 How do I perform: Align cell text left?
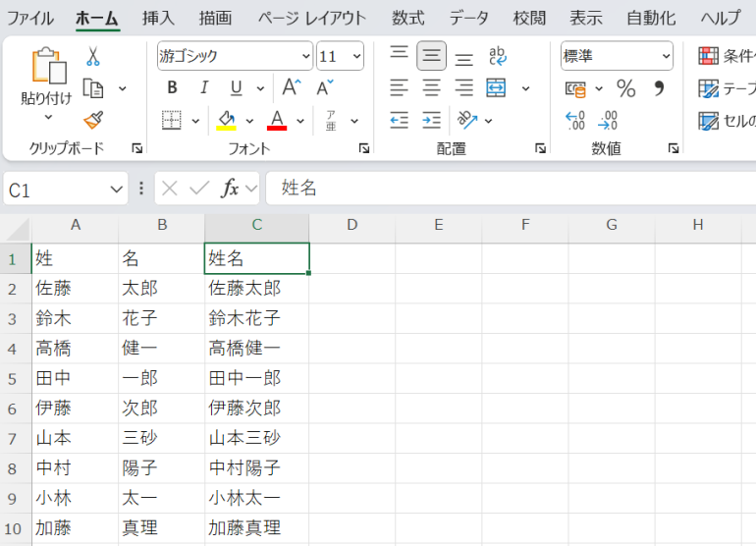pyautogui.click(x=400, y=87)
